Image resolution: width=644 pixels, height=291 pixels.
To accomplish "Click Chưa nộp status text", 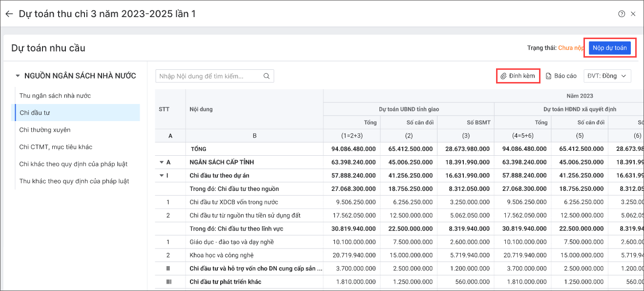I will pos(571,48).
